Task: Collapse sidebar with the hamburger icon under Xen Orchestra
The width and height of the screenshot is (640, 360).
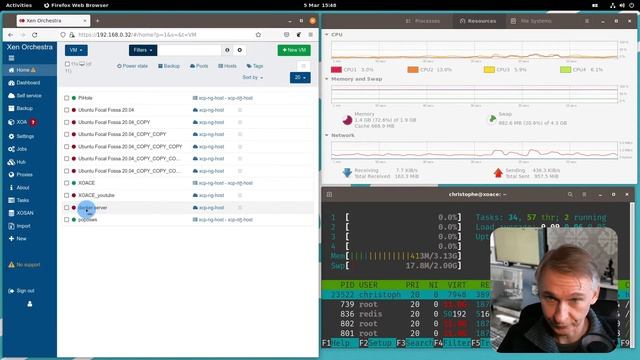Action: tap(11, 58)
